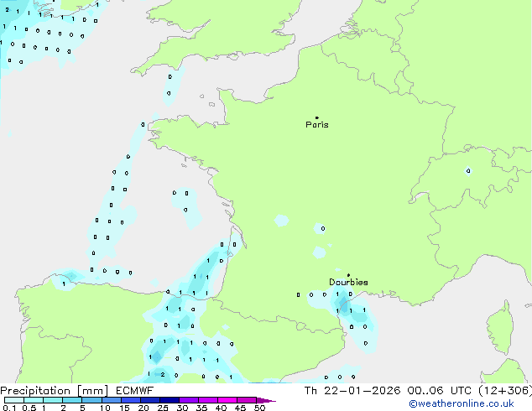The width and height of the screenshot is (532, 411).
Task: Click the Dourbies city label
Action: (348, 282)
